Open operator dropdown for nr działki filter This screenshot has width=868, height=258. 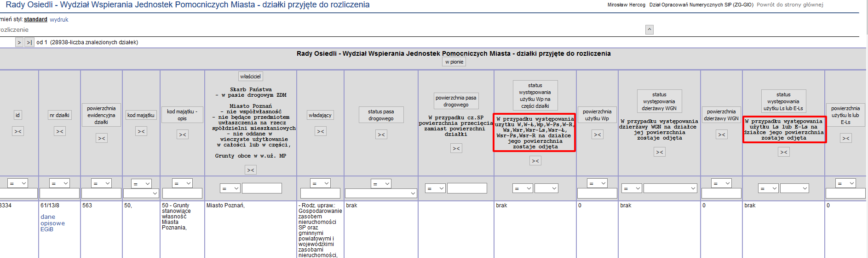59,183
